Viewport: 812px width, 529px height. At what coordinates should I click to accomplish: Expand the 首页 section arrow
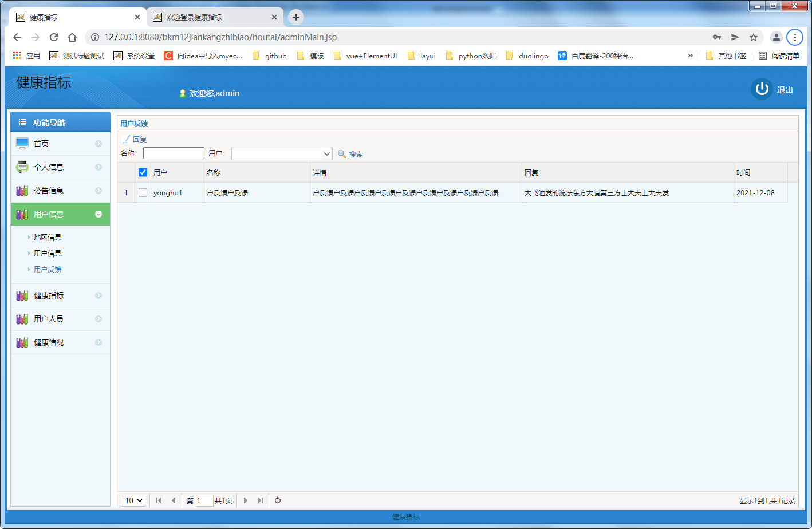98,144
